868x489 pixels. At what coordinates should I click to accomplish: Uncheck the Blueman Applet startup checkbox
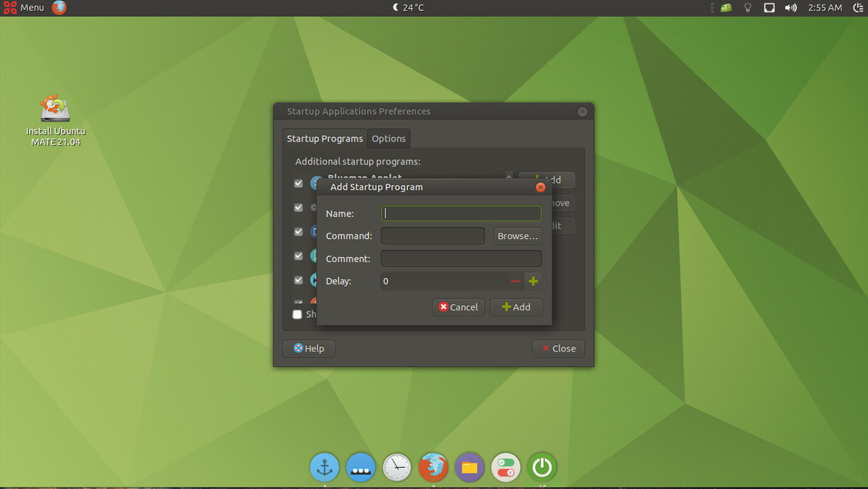coord(299,184)
